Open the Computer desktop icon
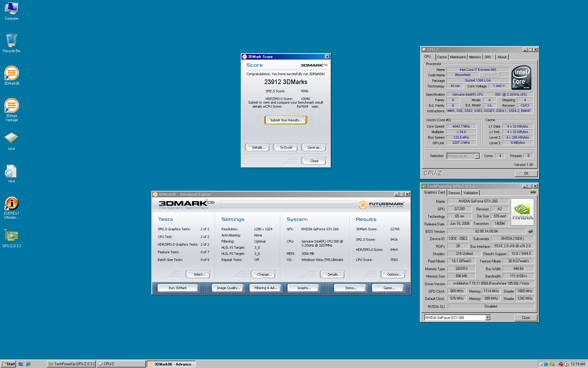 coord(11,11)
